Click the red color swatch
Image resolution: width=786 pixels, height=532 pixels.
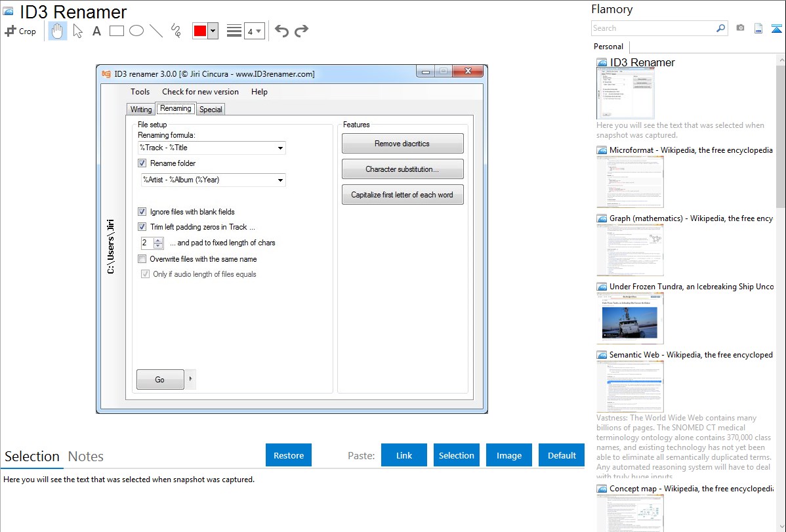coord(199,31)
